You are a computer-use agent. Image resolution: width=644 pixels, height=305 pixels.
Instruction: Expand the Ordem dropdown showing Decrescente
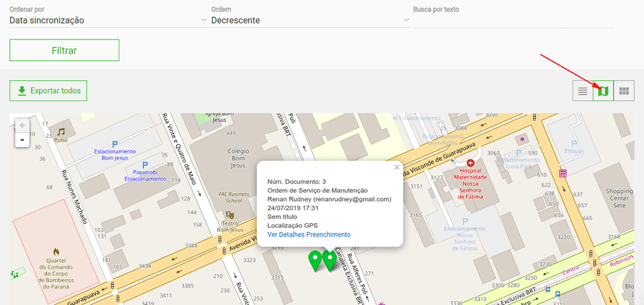point(309,21)
